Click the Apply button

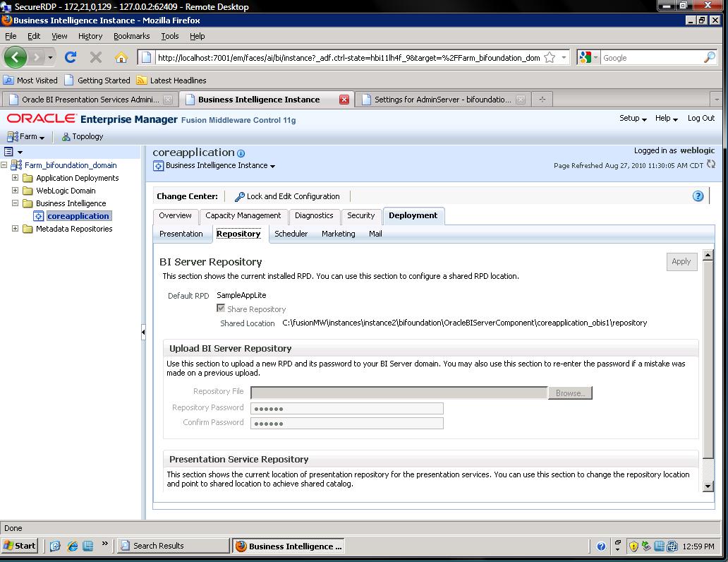pyautogui.click(x=681, y=261)
